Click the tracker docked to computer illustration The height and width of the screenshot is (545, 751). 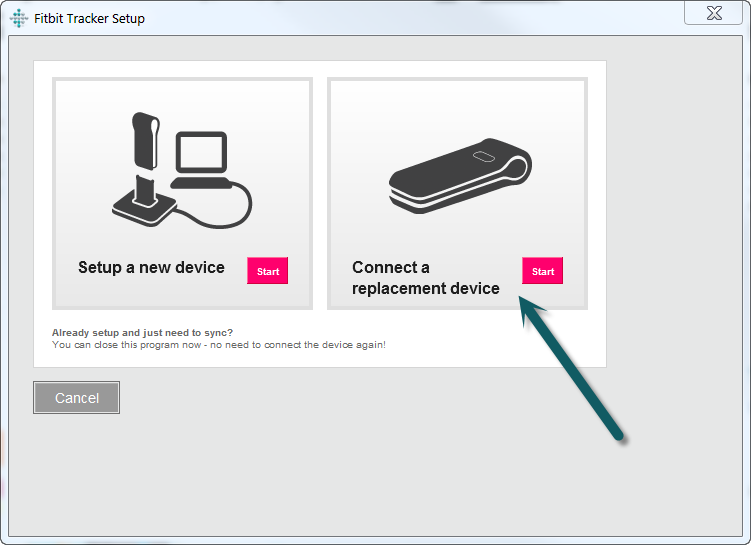point(182,170)
